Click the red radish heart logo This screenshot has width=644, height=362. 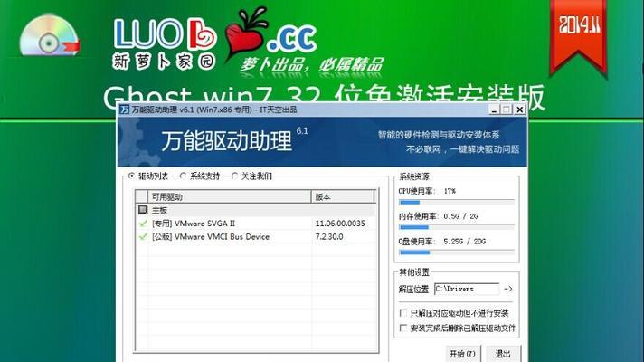[246, 35]
